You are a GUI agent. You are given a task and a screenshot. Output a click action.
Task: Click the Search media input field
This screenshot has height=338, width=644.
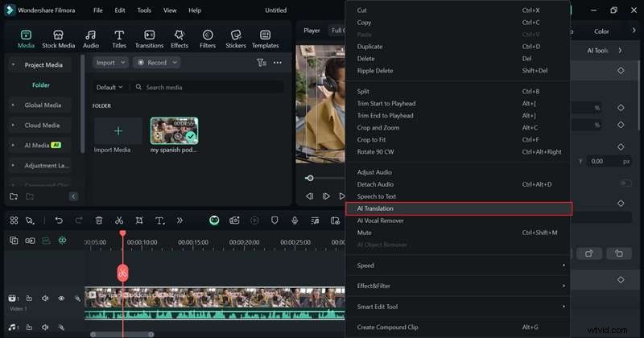(x=211, y=87)
